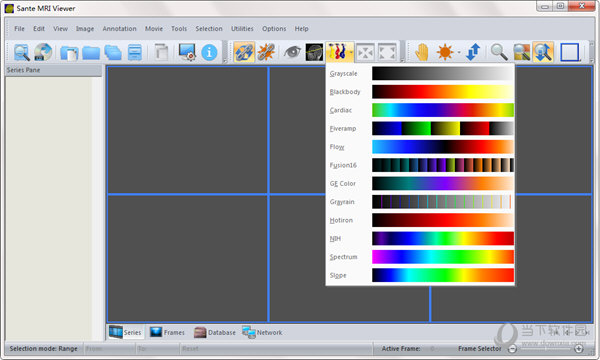This screenshot has width=600, height=360.
Task: Click the color palette pseudo-color icon
Action: (x=337, y=52)
